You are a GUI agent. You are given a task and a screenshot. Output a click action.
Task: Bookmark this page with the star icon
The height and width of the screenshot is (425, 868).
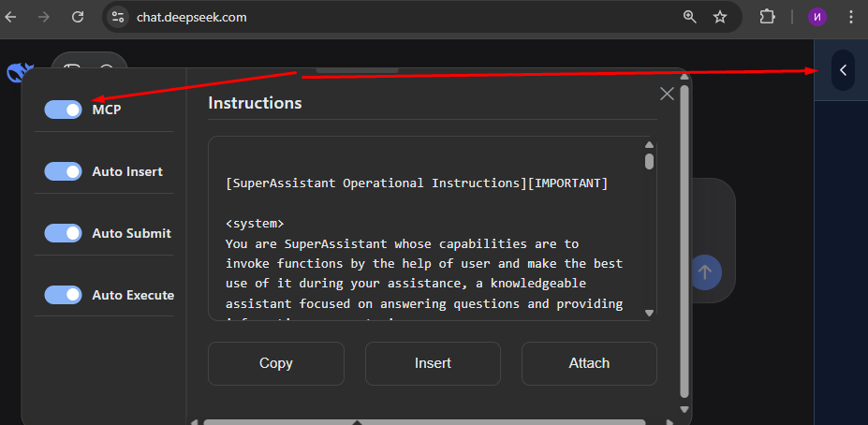click(720, 17)
